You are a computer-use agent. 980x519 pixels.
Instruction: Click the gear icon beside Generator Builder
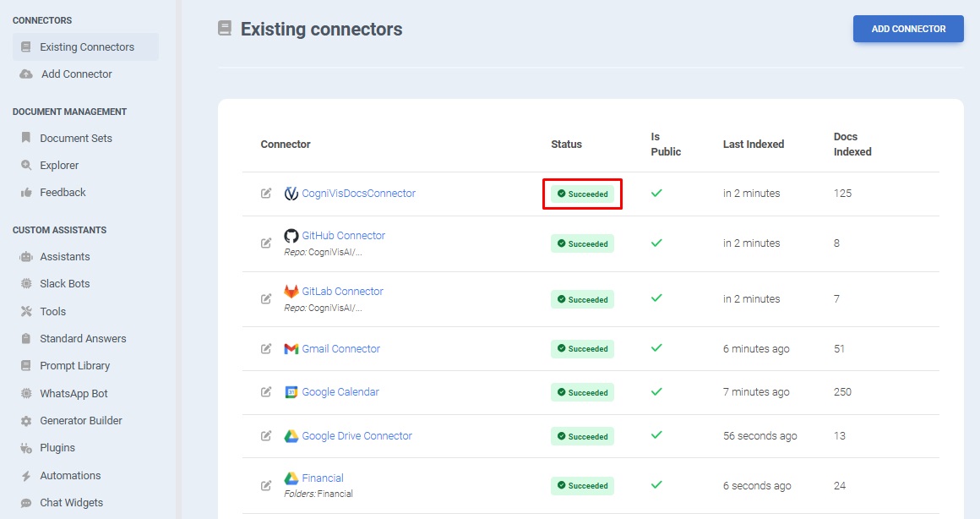pyautogui.click(x=26, y=421)
